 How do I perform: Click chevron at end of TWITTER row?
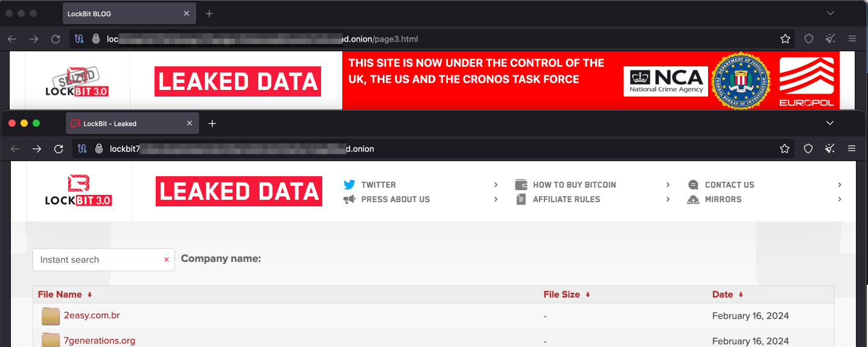(496, 185)
